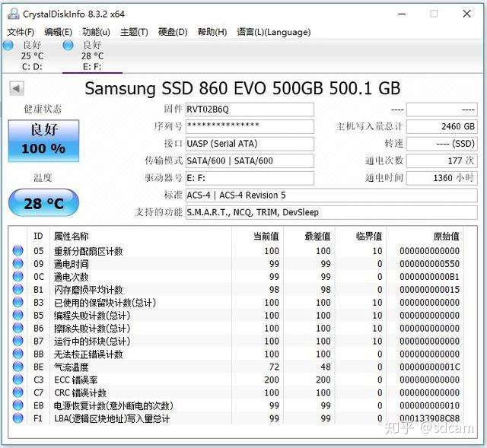The height and width of the screenshot is (448, 487).
Task: Click the ACS-4 Revision 5 standard field
Action: (332, 195)
